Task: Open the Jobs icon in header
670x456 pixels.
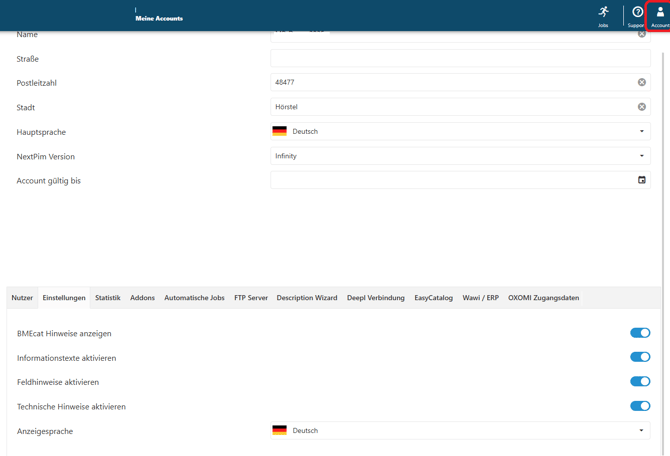Action: tap(603, 13)
